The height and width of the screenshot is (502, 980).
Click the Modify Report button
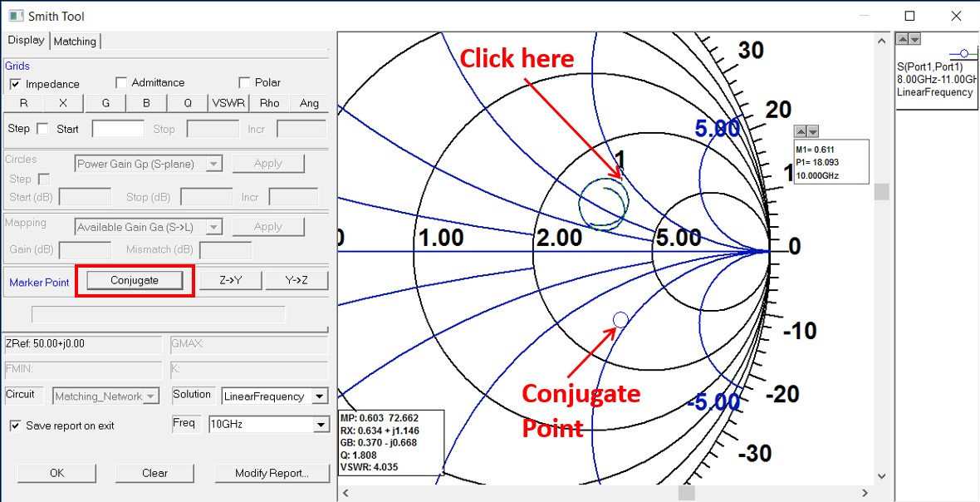[272, 473]
